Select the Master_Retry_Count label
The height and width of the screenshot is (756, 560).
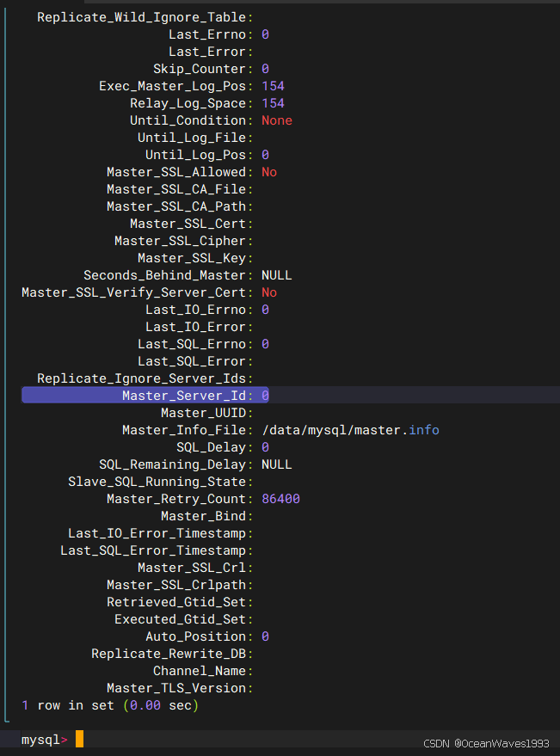click(x=176, y=499)
